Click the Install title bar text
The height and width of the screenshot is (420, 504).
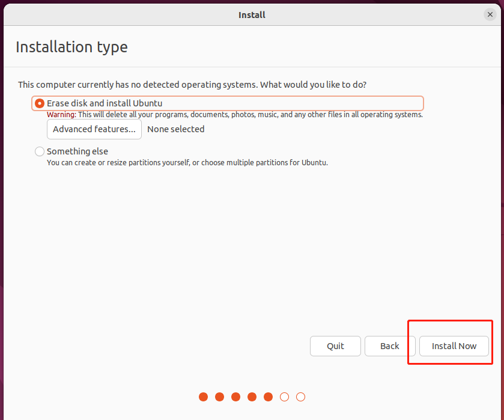pyautogui.click(x=252, y=14)
